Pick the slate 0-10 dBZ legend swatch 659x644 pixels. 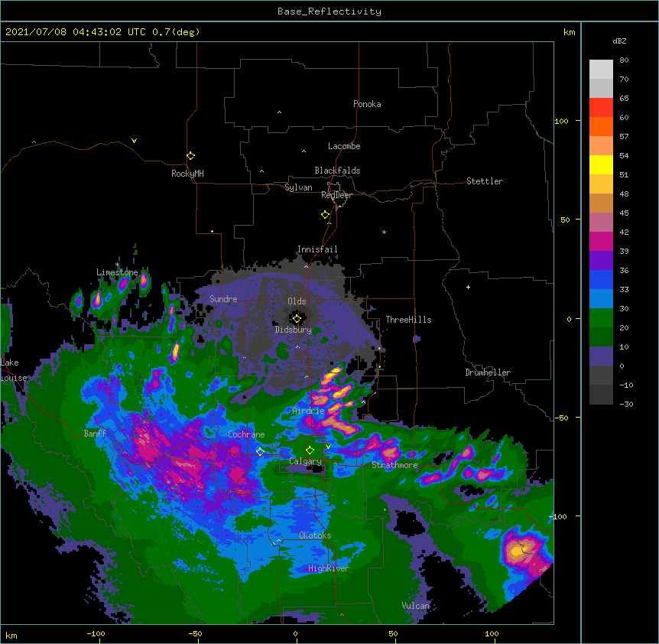pyautogui.click(x=601, y=356)
